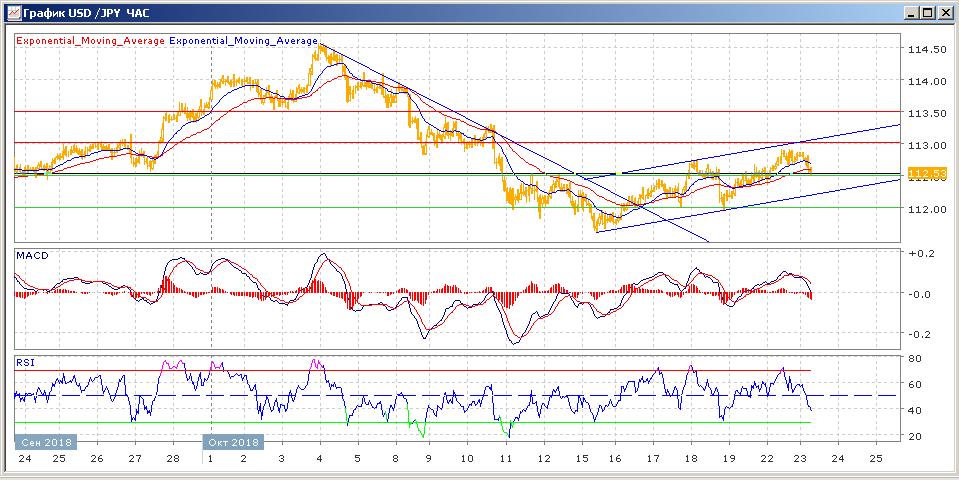
Task: Click the date 23 on time axis
Action: [x=802, y=458]
